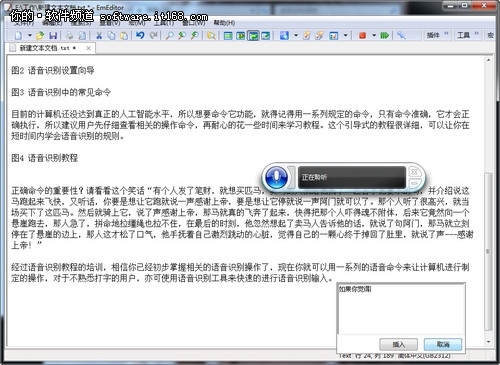The image size is (500, 365).
Task: Click into the dictation text box with 如果你觉得
Action: [x=401, y=308]
